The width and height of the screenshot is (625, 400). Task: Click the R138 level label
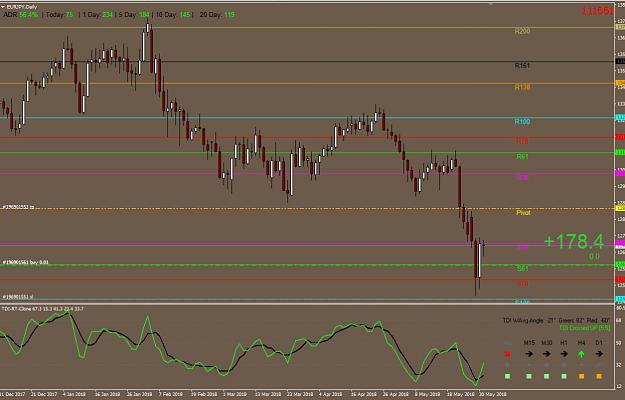pyautogui.click(x=522, y=87)
